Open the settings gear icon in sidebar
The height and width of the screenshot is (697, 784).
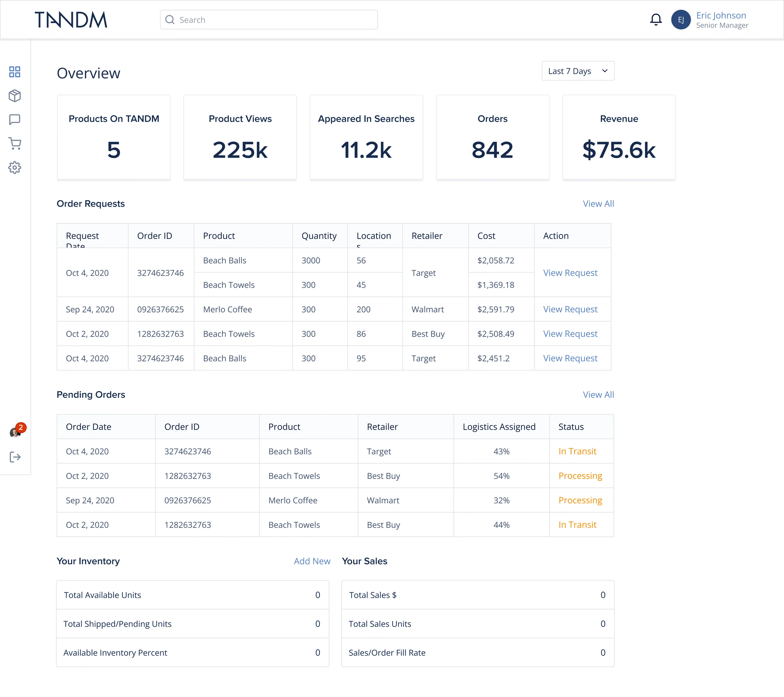pyautogui.click(x=15, y=167)
